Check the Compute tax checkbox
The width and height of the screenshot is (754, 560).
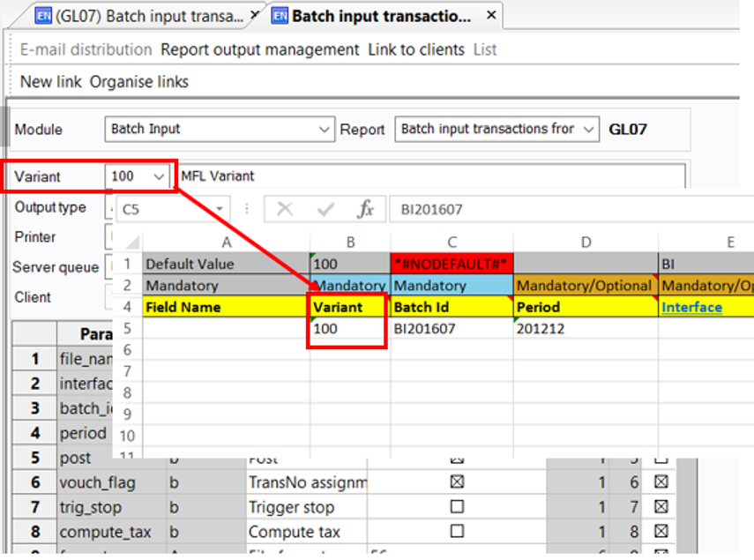pos(457,532)
